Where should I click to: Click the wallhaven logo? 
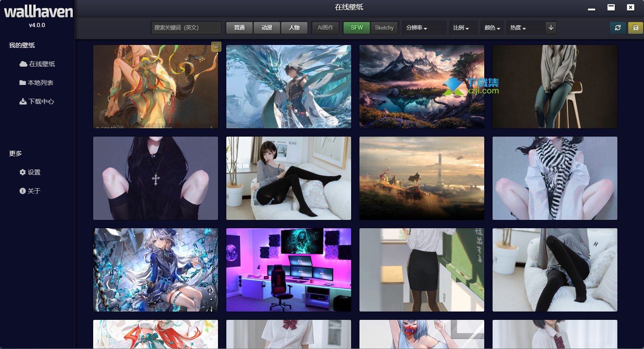click(x=38, y=12)
